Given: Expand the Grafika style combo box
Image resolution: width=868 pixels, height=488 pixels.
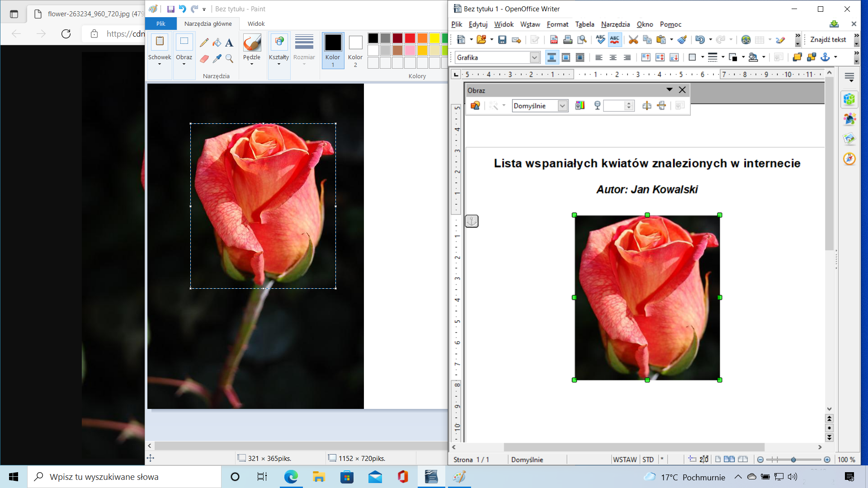Looking at the screenshot, I should [534, 57].
